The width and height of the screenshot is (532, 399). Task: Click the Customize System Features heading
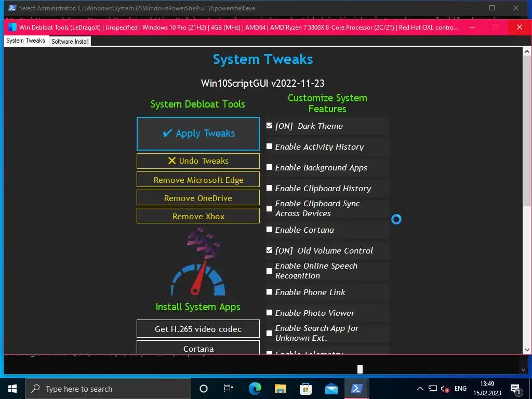coord(327,103)
